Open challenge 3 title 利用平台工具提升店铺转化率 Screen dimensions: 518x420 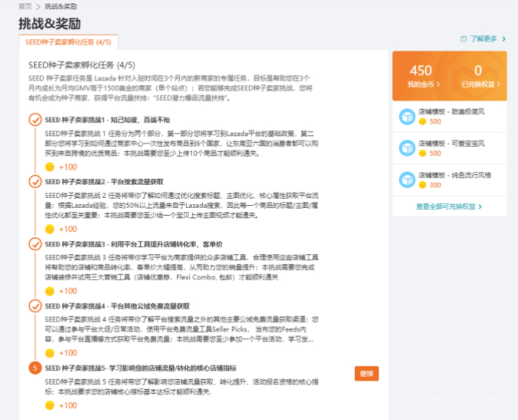pos(134,244)
